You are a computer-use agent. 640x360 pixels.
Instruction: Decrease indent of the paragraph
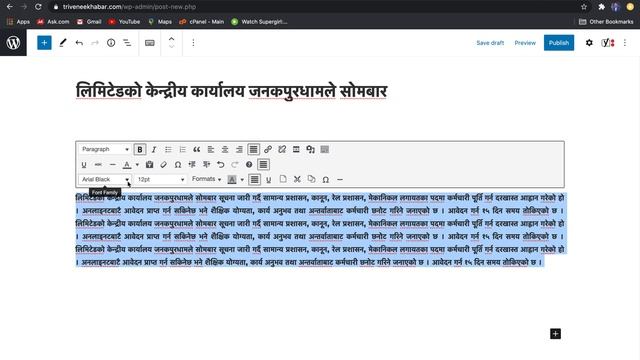click(192, 164)
